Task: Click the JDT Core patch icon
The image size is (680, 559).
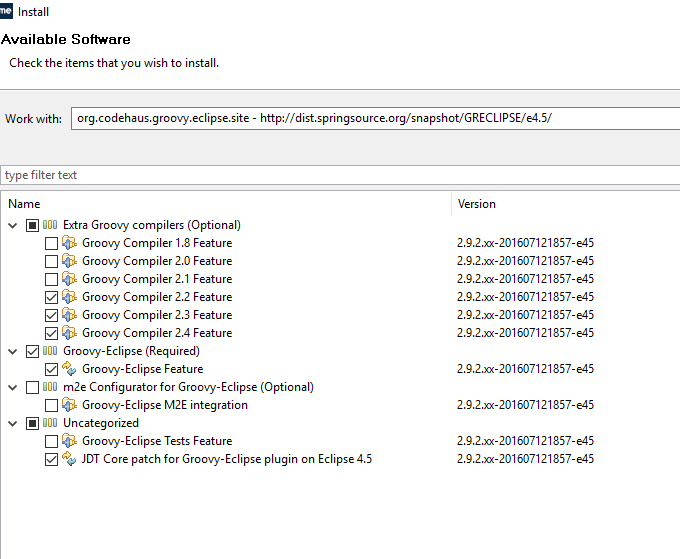Action: [x=69, y=459]
